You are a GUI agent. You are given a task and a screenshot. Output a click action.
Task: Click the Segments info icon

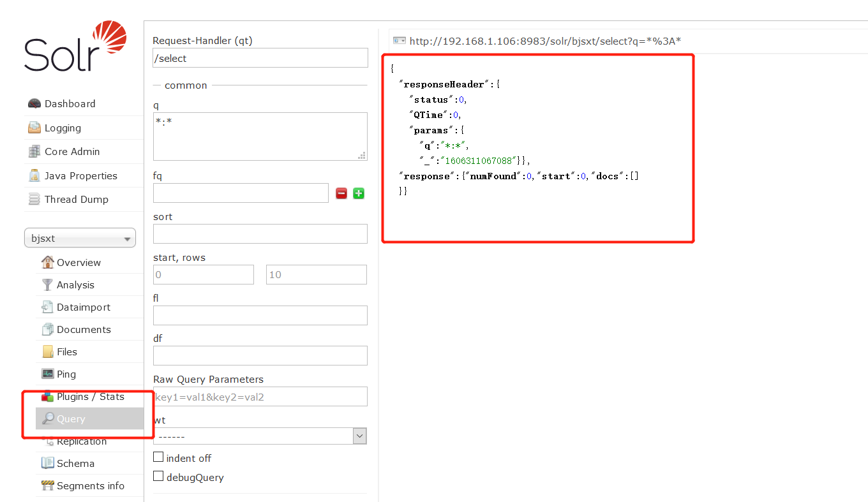[x=47, y=485]
